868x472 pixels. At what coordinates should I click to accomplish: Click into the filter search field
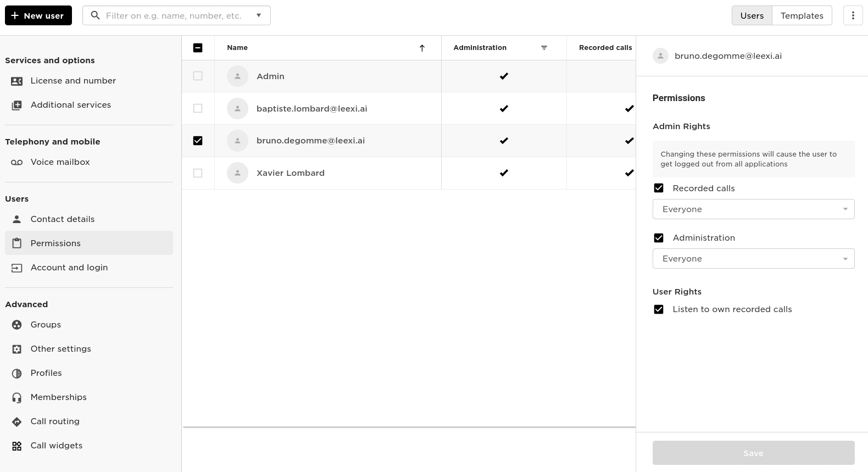click(173, 15)
